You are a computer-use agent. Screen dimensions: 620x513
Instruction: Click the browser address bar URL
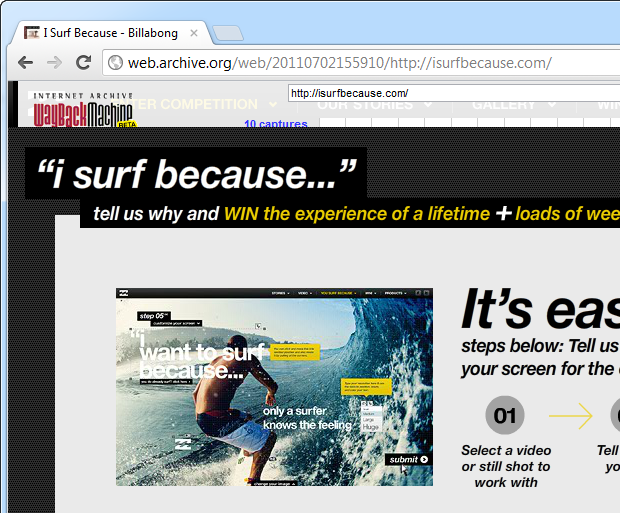pos(339,63)
